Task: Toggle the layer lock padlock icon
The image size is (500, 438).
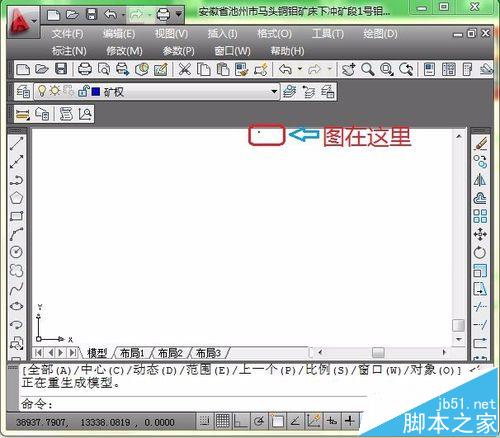Action: pos(83,91)
